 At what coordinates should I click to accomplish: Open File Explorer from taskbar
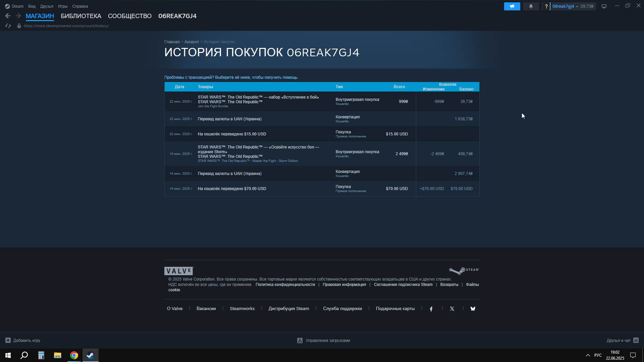(58, 355)
